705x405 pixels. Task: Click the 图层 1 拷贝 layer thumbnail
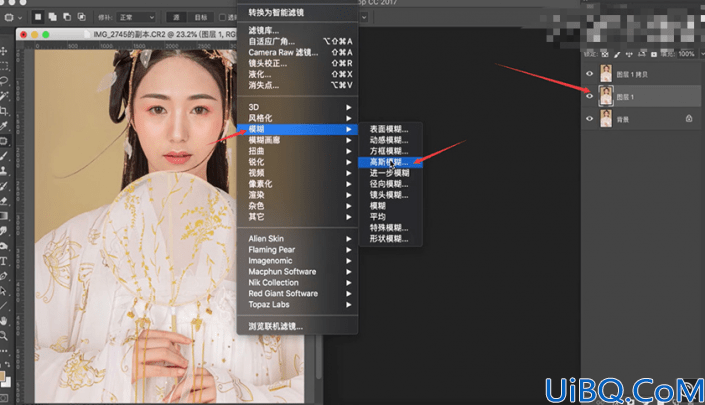(606, 74)
